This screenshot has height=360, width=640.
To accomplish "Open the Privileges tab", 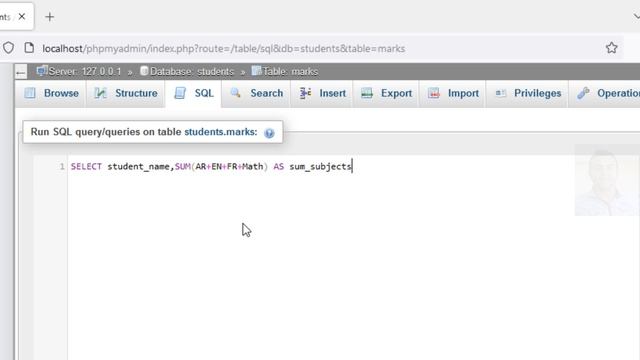I will 528,93.
